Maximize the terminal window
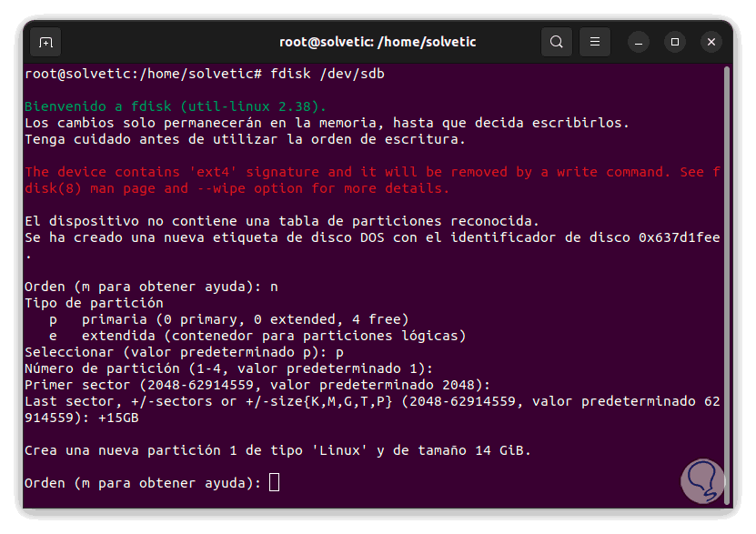 click(674, 42)
